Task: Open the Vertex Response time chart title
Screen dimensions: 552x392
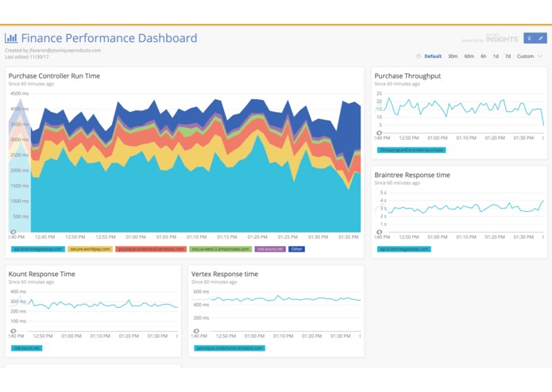Action: [225, 274]
